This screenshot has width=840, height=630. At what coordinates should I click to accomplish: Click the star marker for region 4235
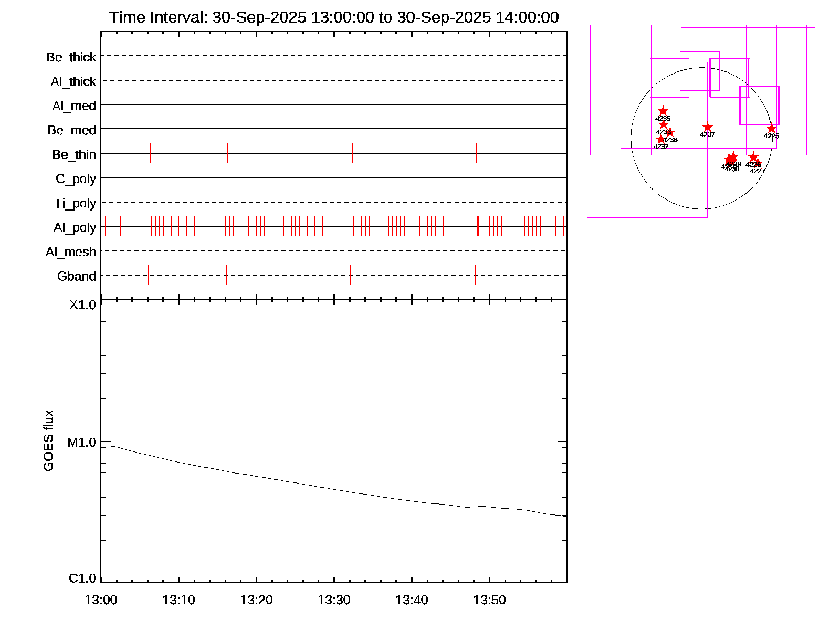coord(663,111)
